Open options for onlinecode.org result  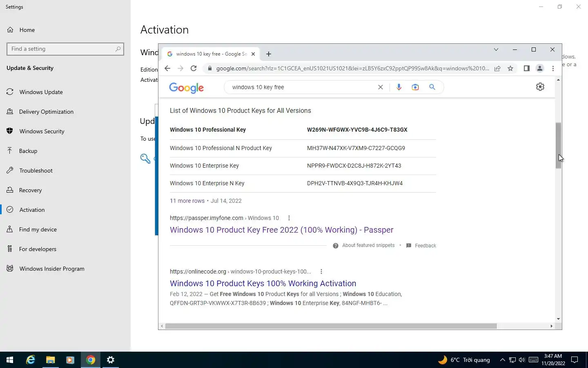[x=321, y=272]
